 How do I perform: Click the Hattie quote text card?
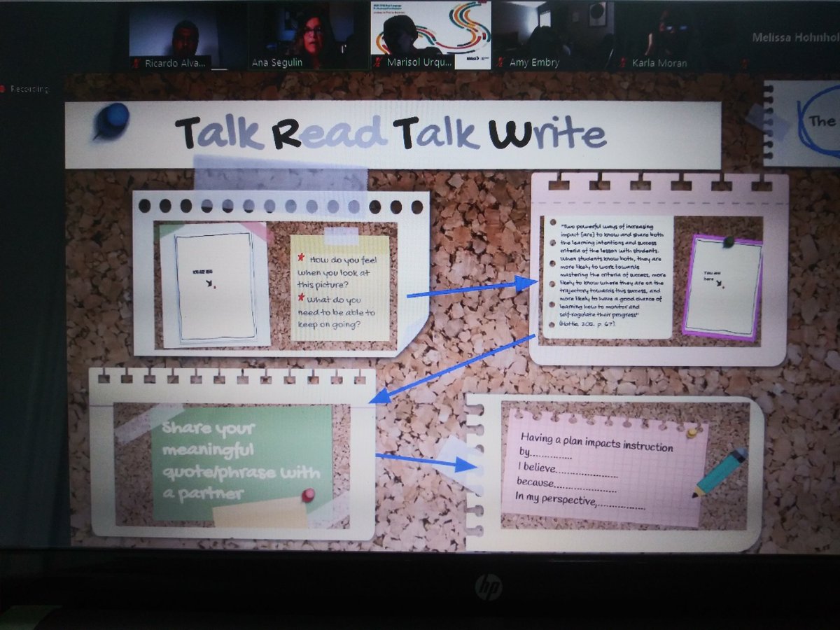coord(608,276)
